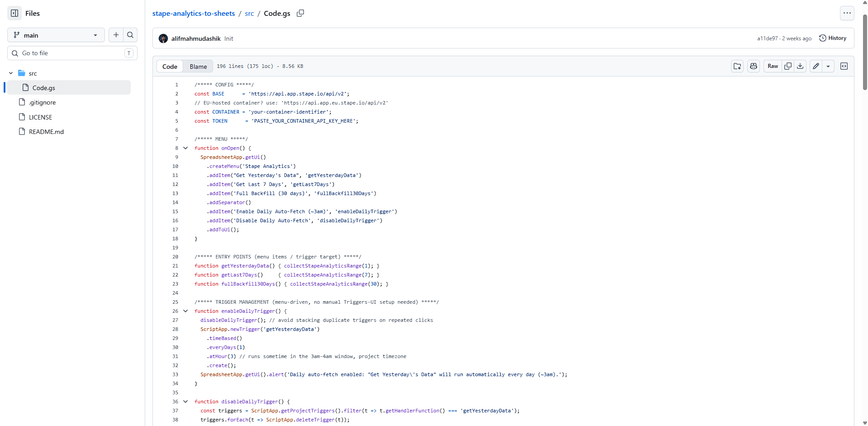Collapse enableDailyTrigger function at line 26
This screenshot has width=868, height=426.
pyautogui.click(x=185, y=311)
